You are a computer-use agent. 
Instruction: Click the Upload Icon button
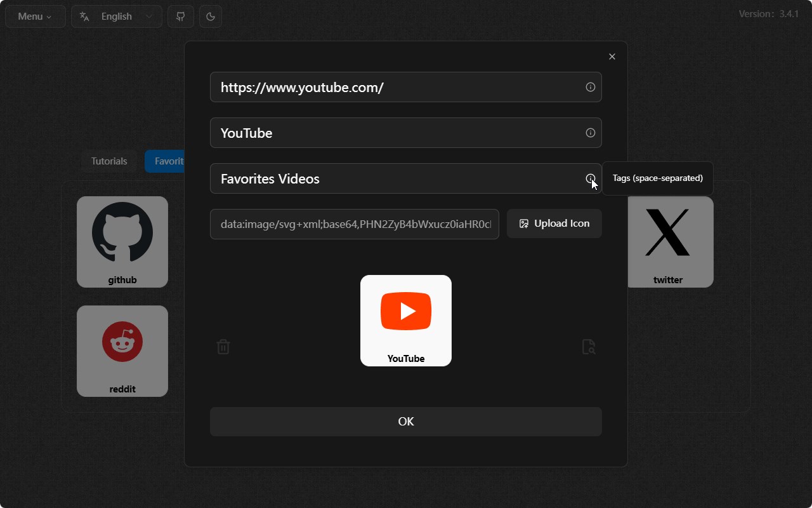[x=554, y=224]
